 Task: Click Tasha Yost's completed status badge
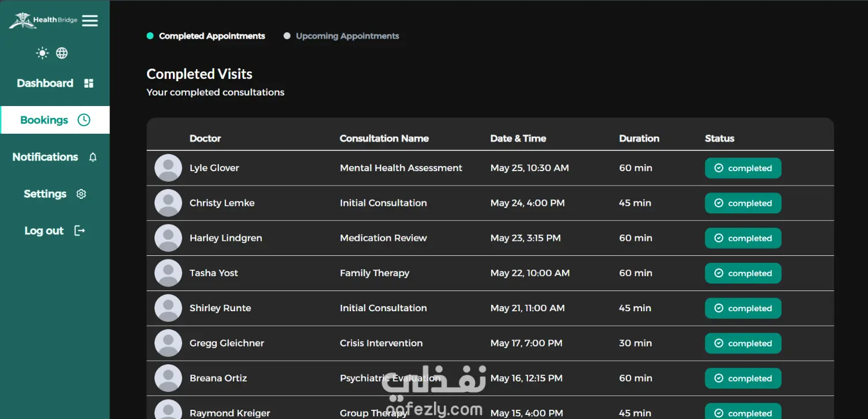coord(743,273)
